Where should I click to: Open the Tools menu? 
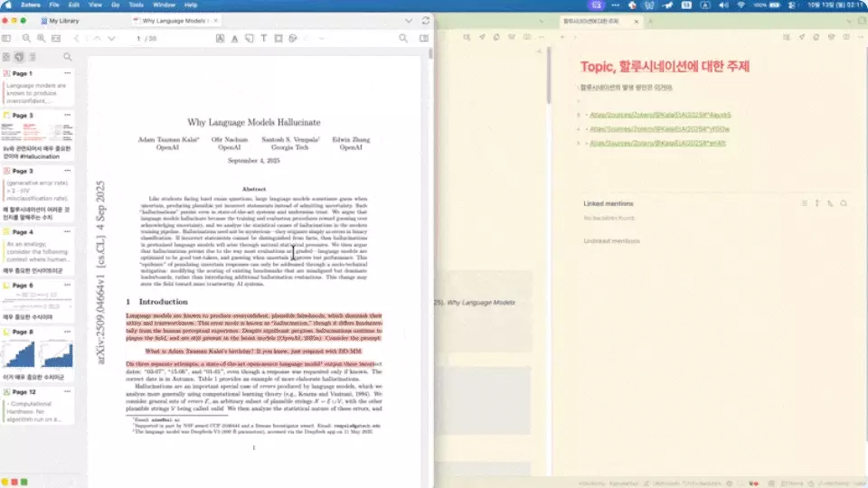coord(137,5)
